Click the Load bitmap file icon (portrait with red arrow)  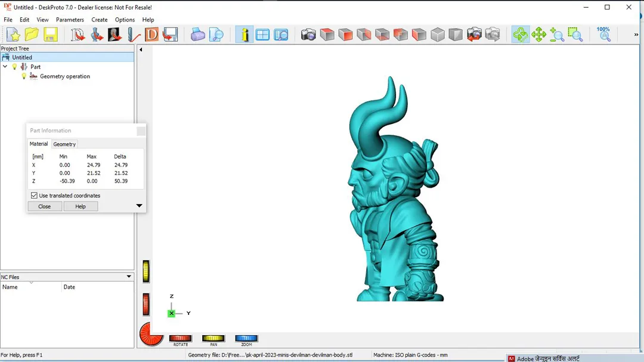coord(114,35)
